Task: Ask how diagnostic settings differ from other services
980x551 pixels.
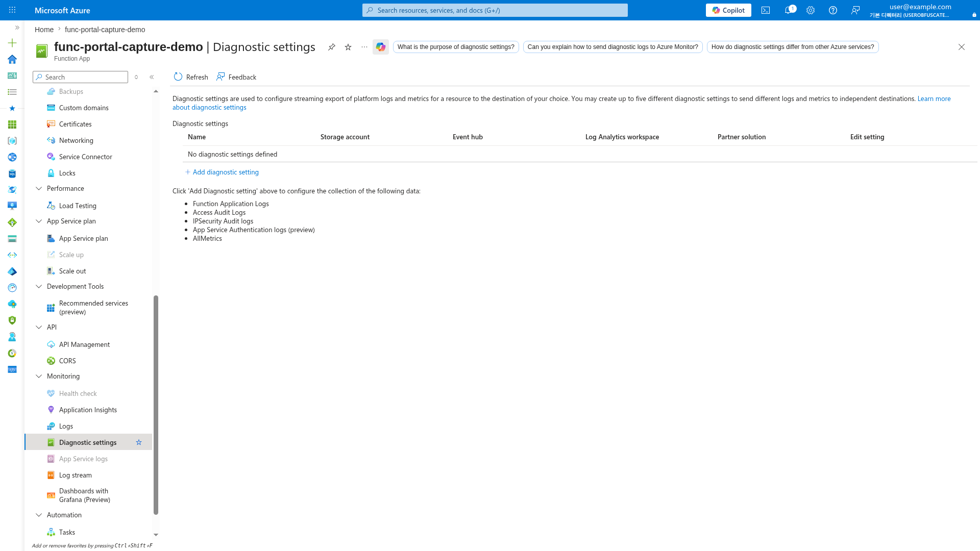Action: [x=793, y=47]
